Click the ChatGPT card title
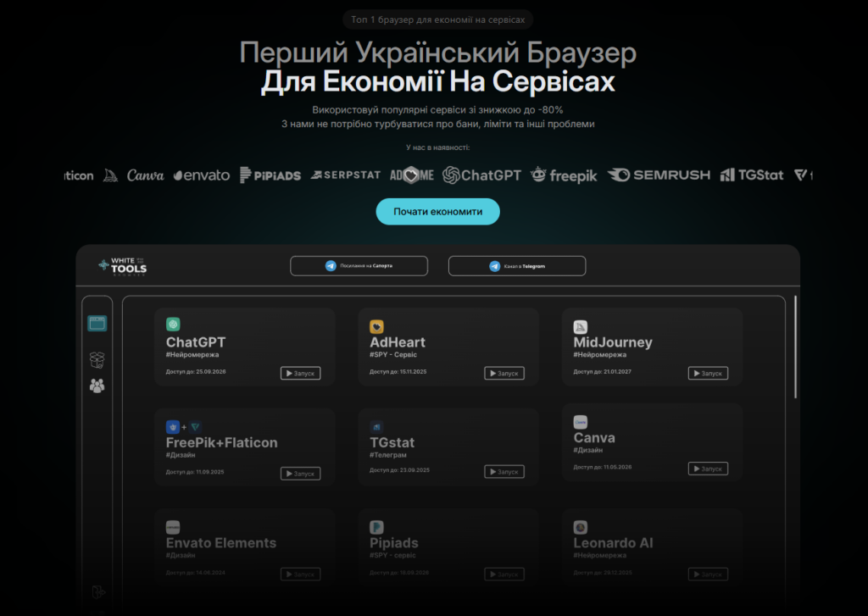868x616 pixels. pos(196,342)
